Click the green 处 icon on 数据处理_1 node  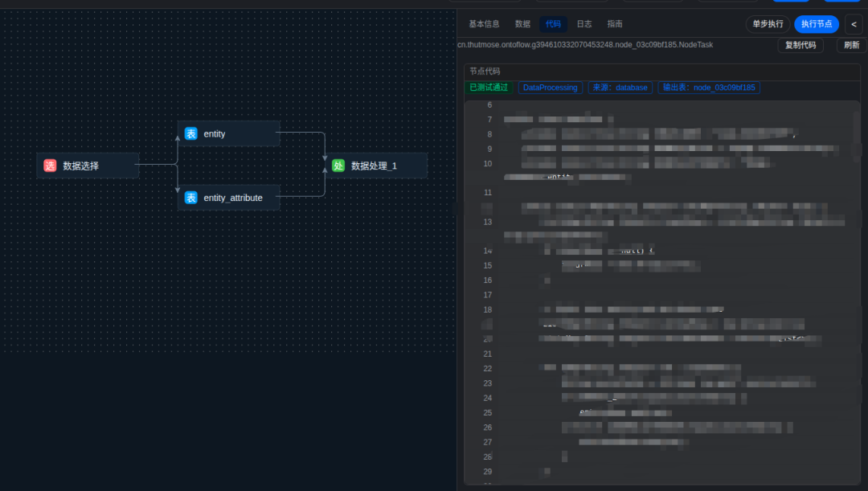(338, 166)
